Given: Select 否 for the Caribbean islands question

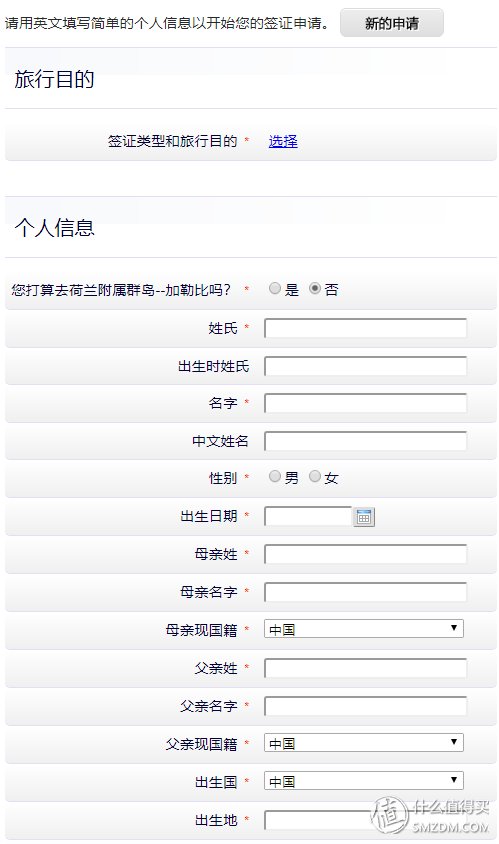Looking at the screenshot, I should point(315,289).
